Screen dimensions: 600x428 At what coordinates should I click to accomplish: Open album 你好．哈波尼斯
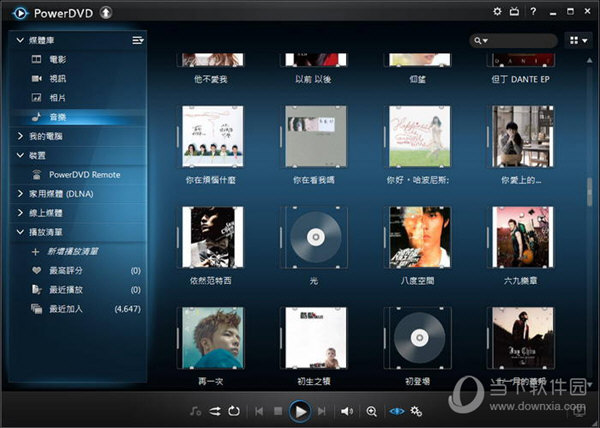tap(419, 136)
